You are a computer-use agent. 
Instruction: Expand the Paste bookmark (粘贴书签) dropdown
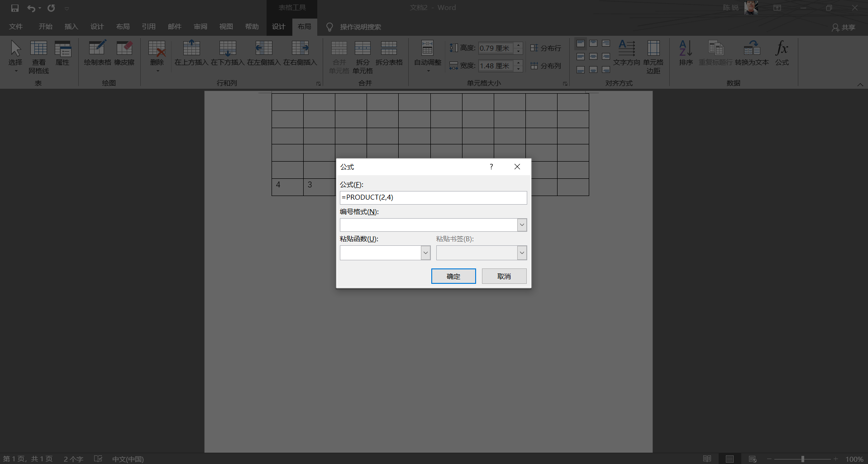[522, 253]
